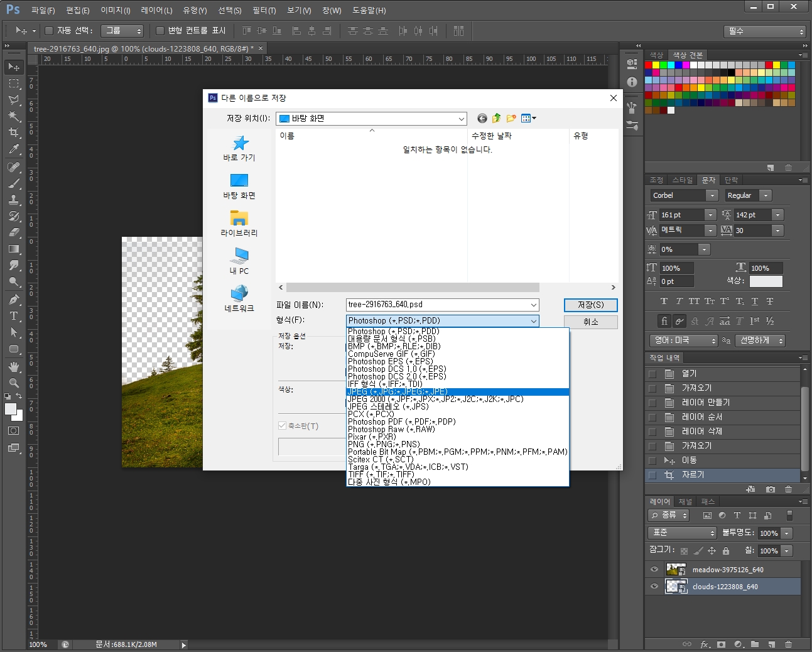
Task: Select the Pen tool
Action: click(14, 300)
